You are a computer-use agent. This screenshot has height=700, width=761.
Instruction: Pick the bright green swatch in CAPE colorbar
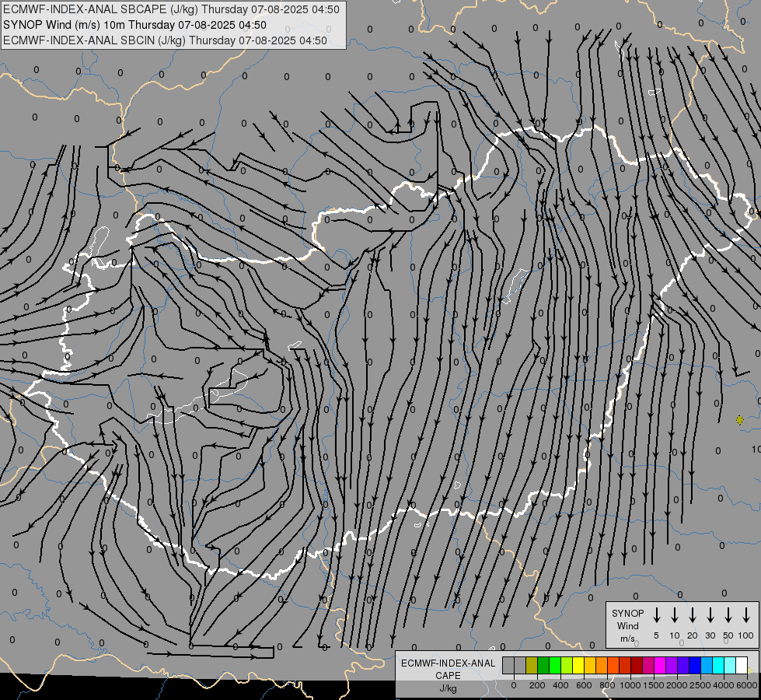pos(555,665)
